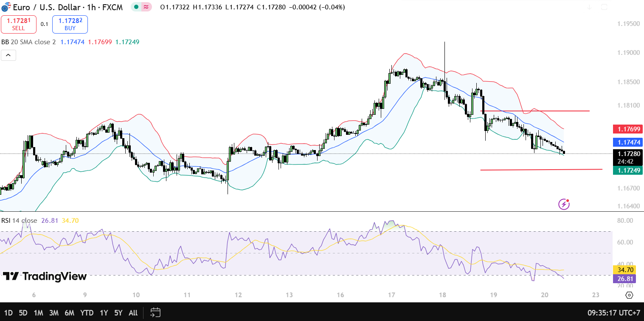This screenshot has width=644, height=321.
Task: Click the EUR/USD currency pair flag icon
Action: (6, 7)
